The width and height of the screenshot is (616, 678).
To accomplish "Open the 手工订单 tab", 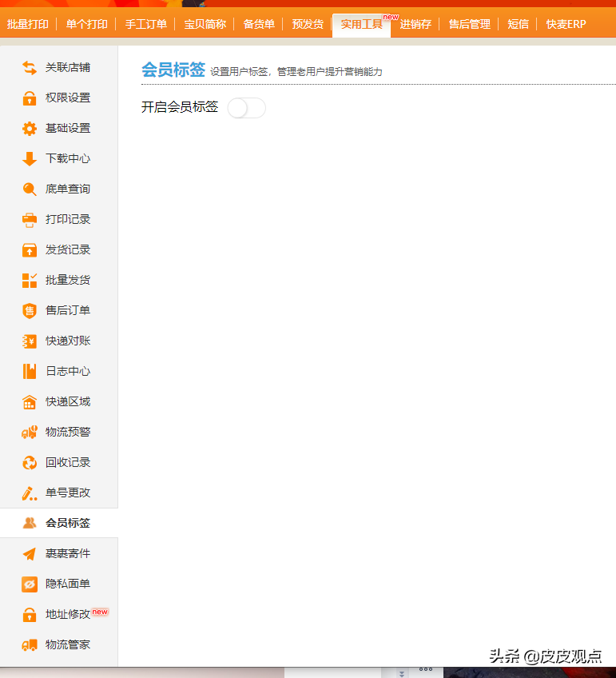I will tap(146, 24).
